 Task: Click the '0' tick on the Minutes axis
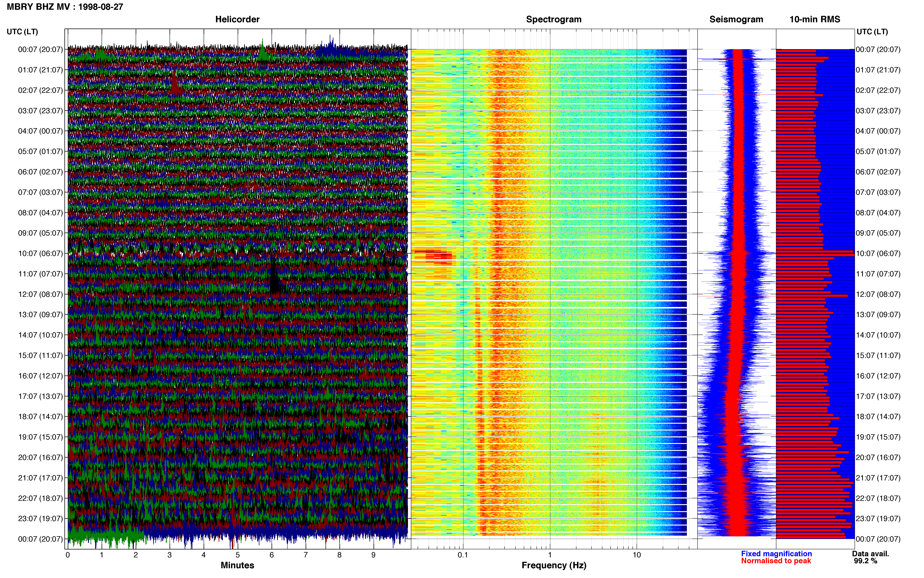click(x=68, y=555)
